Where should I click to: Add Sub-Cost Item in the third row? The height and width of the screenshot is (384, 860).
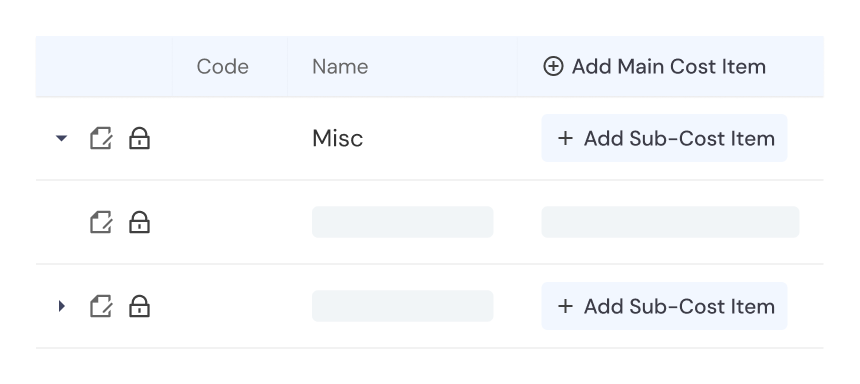[x=664, y=306]
